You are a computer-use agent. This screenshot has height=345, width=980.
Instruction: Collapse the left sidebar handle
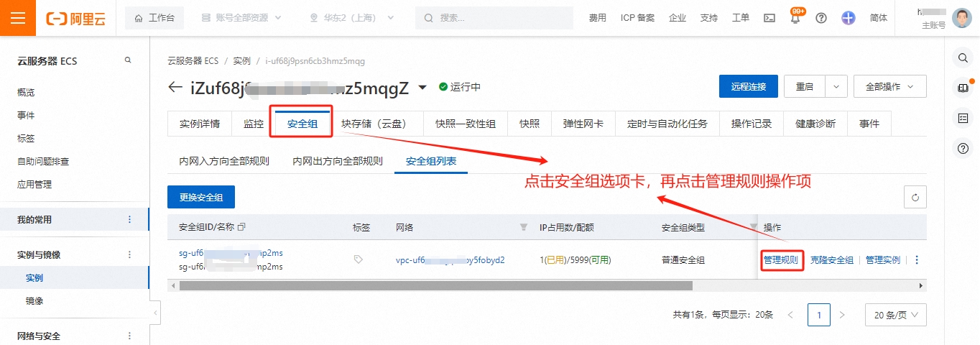(x=155, y=313)
